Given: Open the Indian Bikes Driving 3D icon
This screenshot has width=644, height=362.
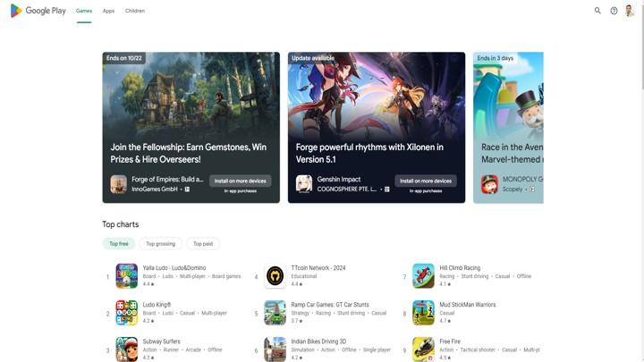Looking at the screenshot, I should click(x=275, y=349).
